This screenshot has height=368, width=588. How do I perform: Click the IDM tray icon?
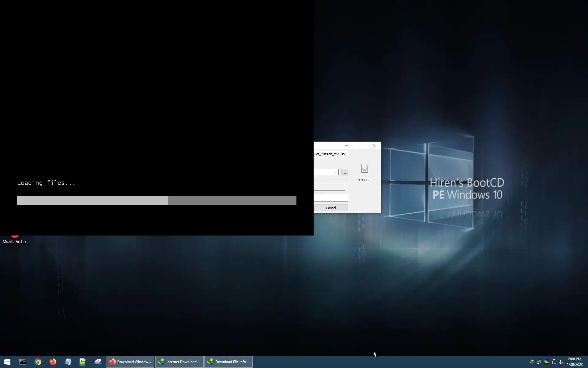[532, 362]
